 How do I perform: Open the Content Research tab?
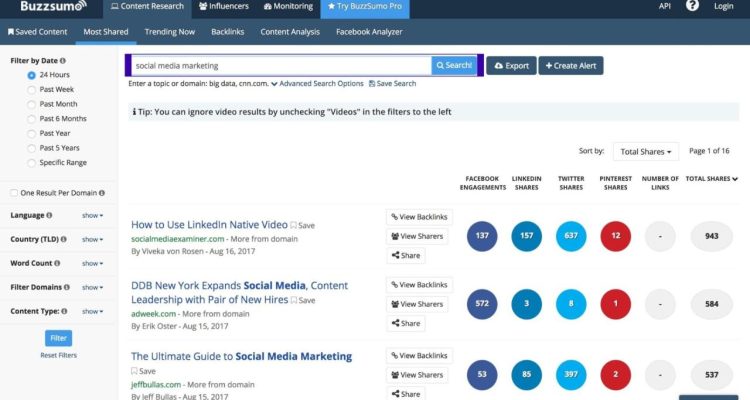pyautogui.click(x=147, y=7)
